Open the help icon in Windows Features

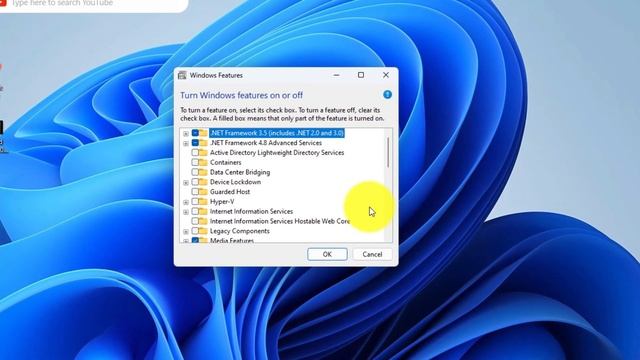(x=387, y=95)
